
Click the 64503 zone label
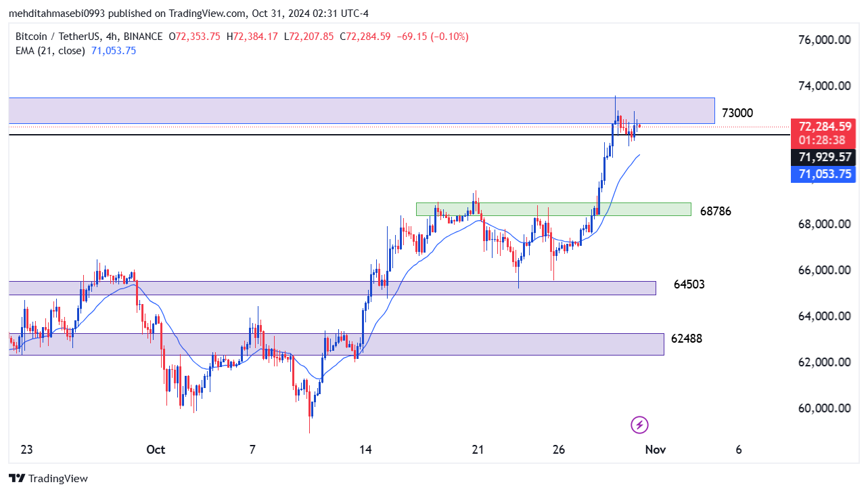click(689, 284)
